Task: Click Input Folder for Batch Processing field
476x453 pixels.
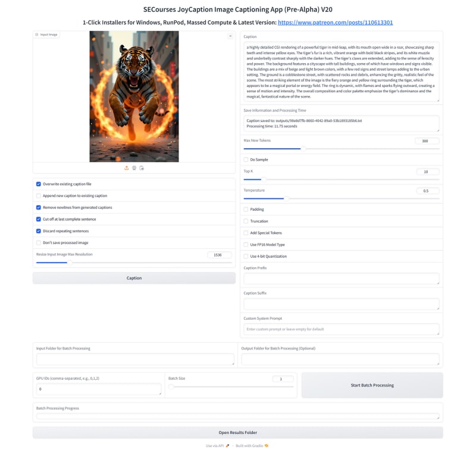Action: click(135, 359)
